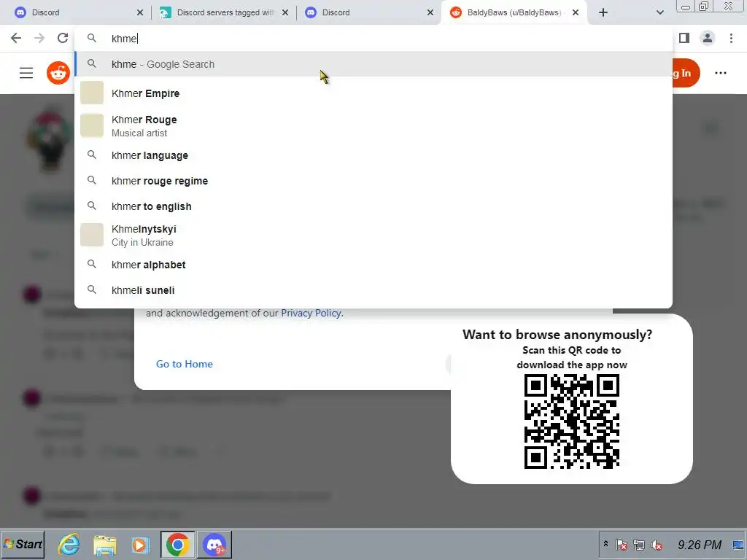The image size is (747, 560).
Task: Show hidden system tray icons
Action: pos(605,544)
